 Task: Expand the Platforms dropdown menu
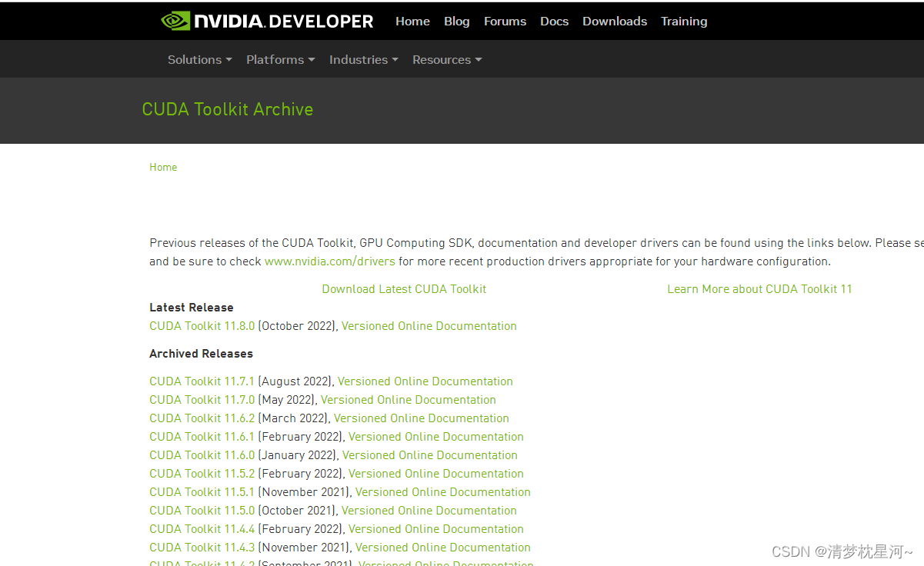coord(281,59)
